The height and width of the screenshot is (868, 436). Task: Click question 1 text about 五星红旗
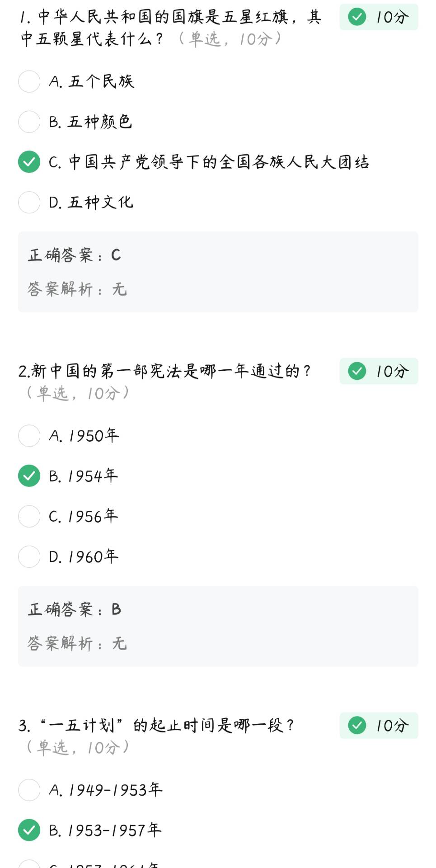point(170,28)
